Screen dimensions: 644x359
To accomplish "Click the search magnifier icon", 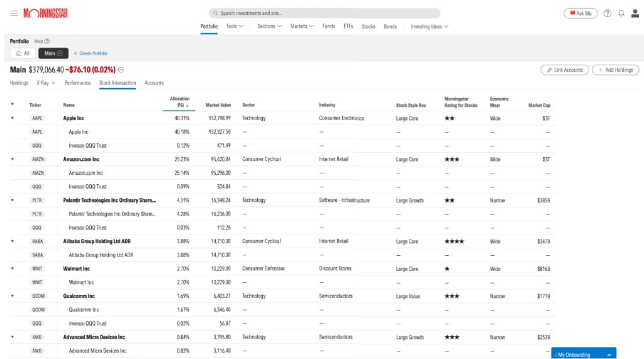I will point(215,13).
